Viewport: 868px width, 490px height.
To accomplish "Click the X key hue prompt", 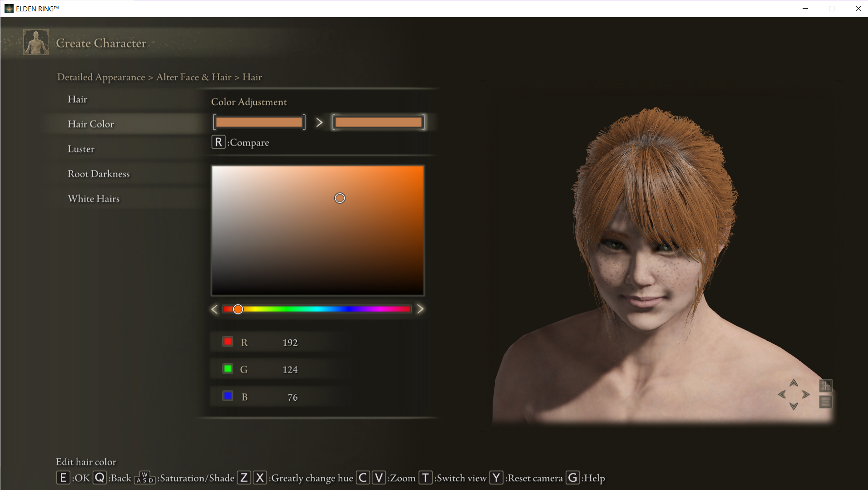I will click(x=260, y=478).
